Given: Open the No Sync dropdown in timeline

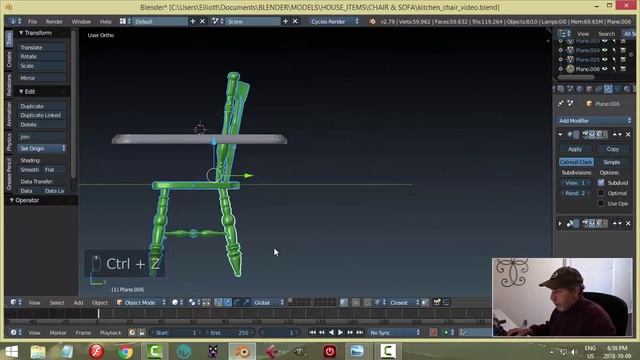Looking at the screenshot, I should pyautogui.click(x=394, y=333).
